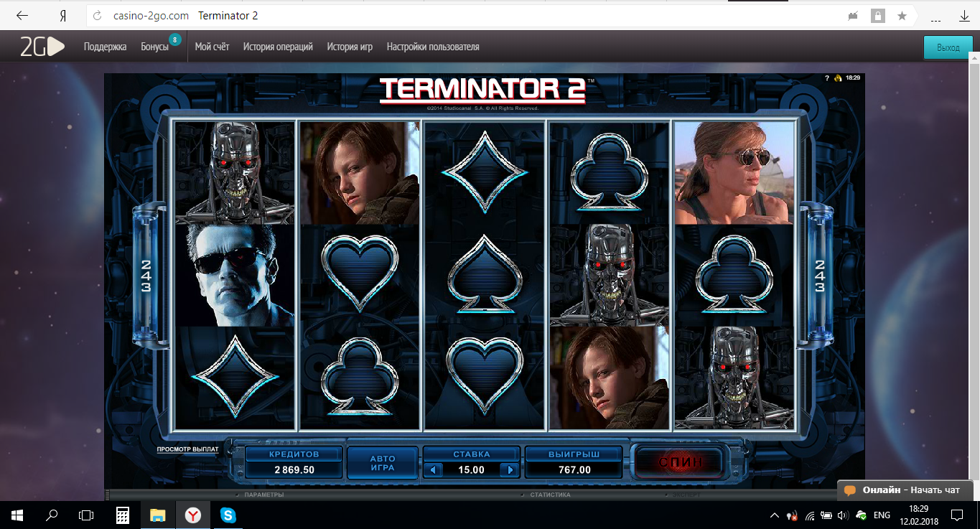The width and height of the screenshot is (980, 529).
Task: Open the Поддержка menu item
Action: (x=105, y=47)
